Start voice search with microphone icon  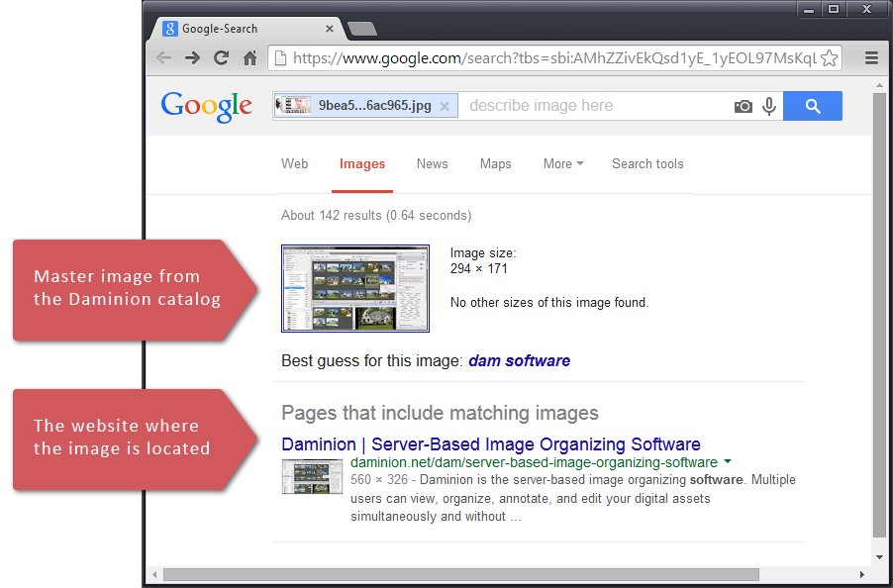point(769,107)
